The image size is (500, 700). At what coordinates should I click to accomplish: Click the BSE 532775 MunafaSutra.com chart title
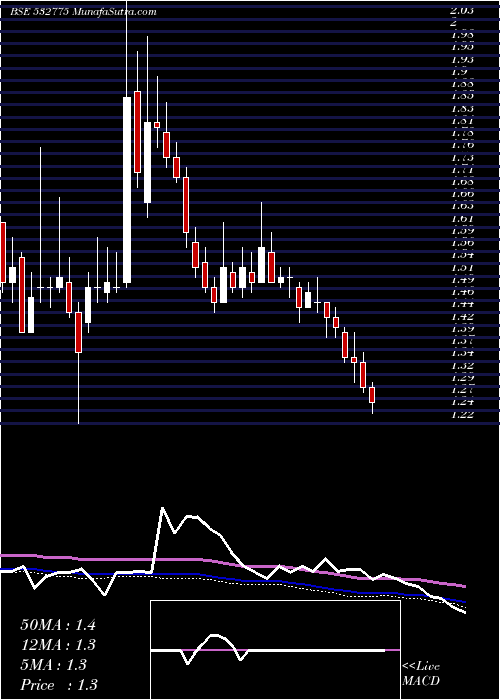point(84,12)
